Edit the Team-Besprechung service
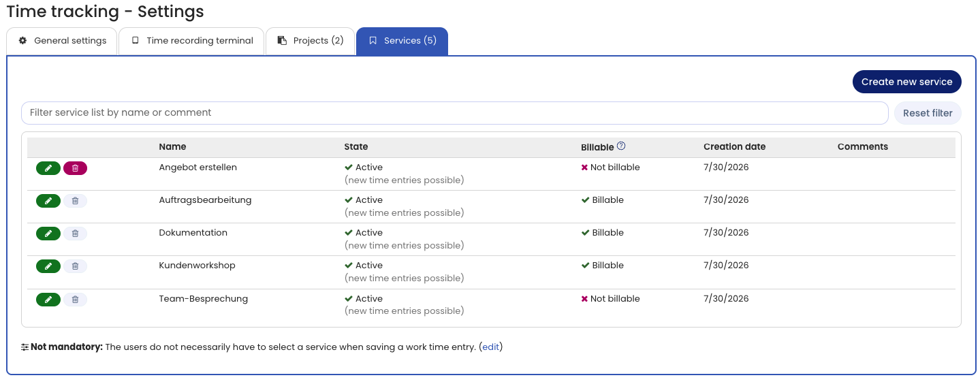Image resolution: width=980 pixels, height=382 pixels. pyautogui.click(x=48, y=300)
